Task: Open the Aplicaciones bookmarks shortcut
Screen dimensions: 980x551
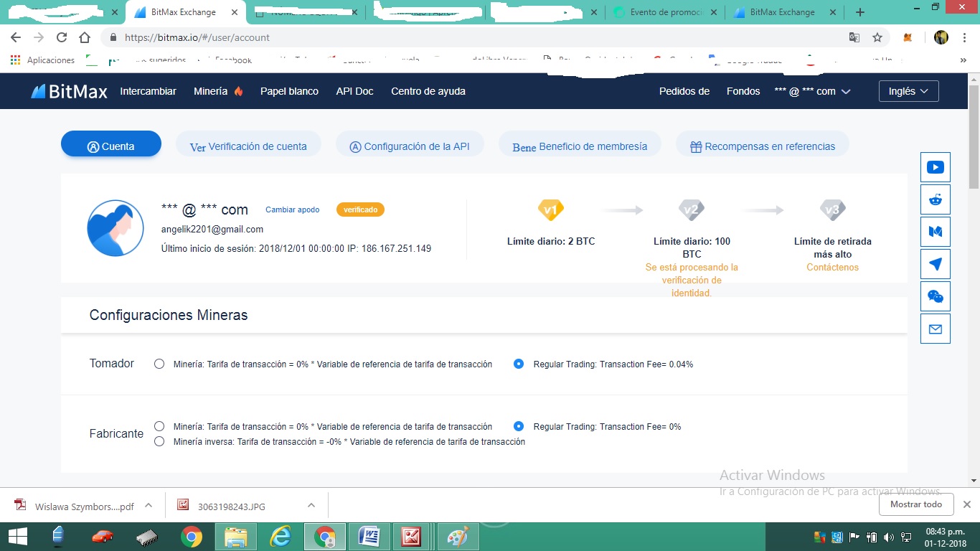Action: (43, 60)
